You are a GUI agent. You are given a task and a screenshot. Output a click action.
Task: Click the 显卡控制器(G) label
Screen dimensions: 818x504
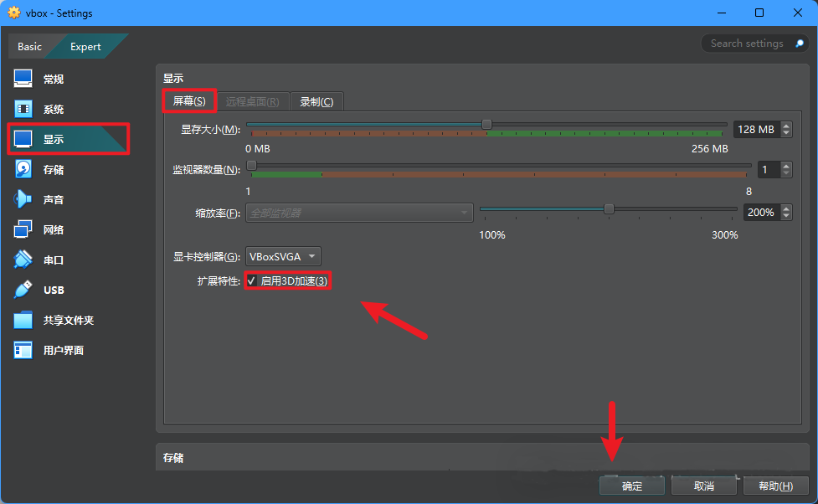[x=207, y=257]
